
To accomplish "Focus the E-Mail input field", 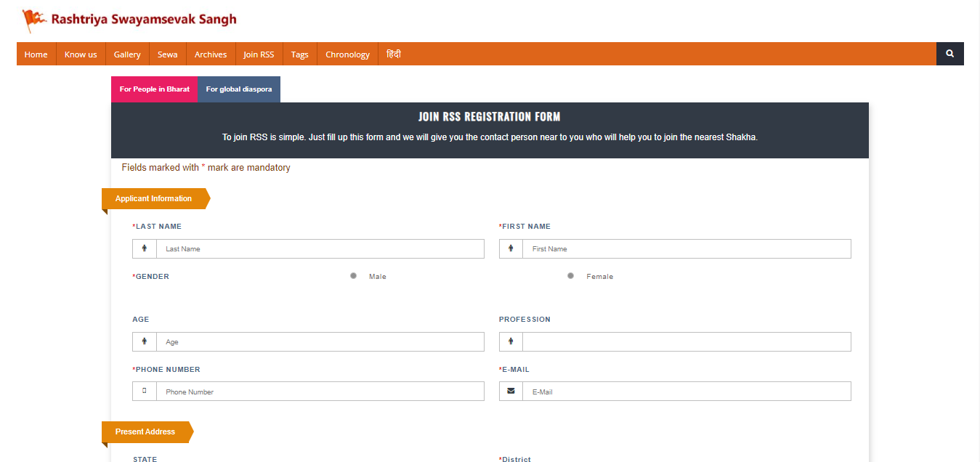I will [687, 391].
